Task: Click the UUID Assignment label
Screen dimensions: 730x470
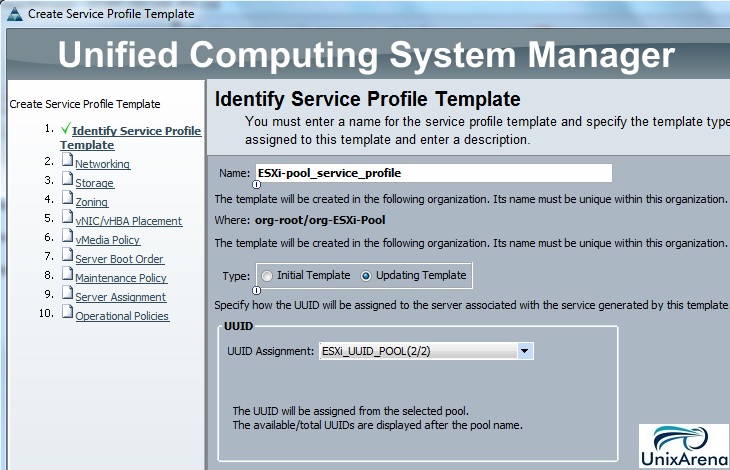Action: [x=270, y=351]
